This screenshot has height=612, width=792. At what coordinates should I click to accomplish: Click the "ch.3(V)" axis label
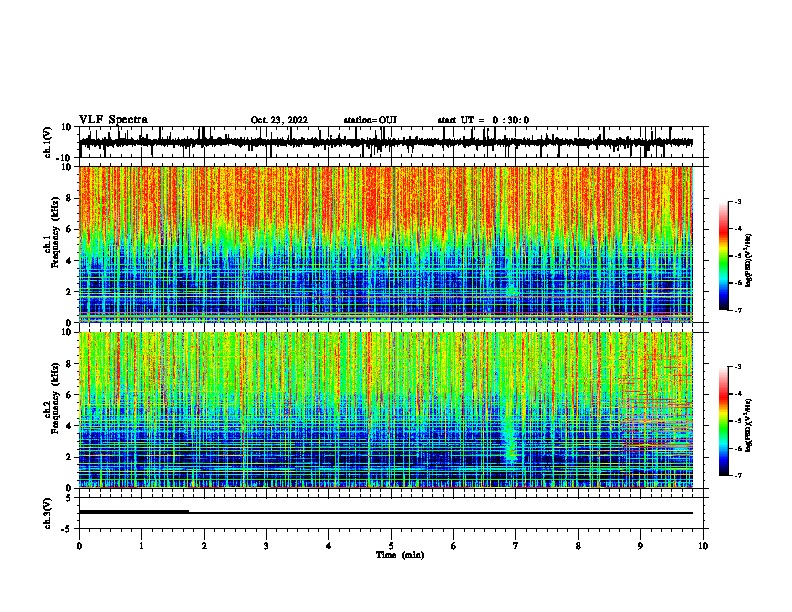(47, 513)
